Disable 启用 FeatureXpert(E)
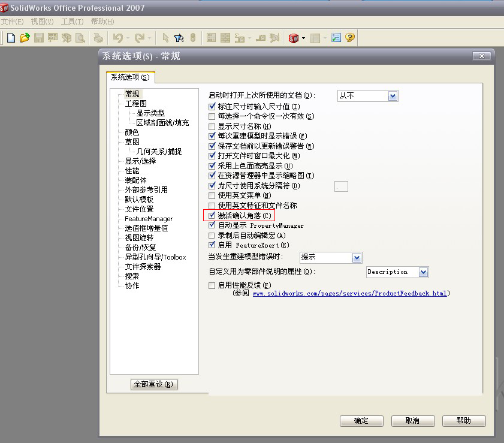 click(x=212, y=244)
